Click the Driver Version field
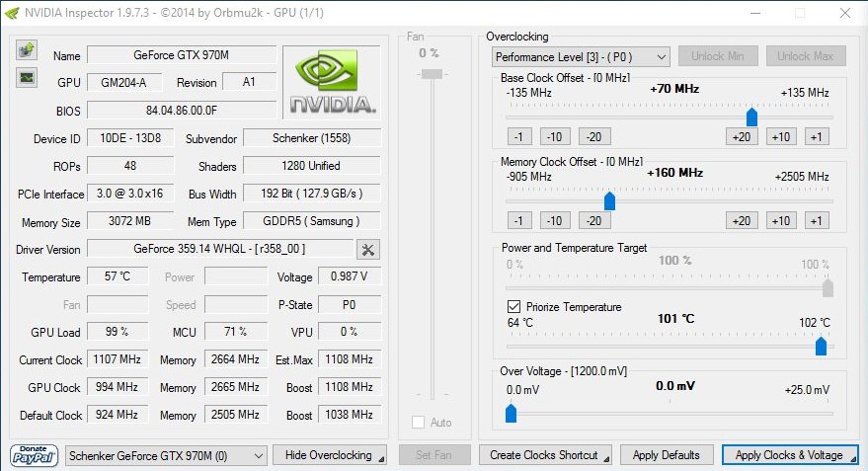This screenshot has width=868, height=471. click(220, 249)
